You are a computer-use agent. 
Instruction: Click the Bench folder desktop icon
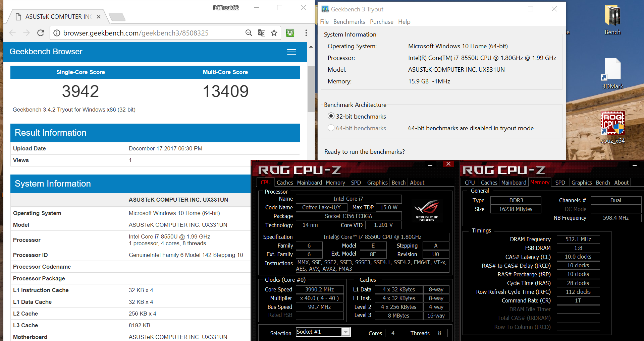(x=612, y=20)
